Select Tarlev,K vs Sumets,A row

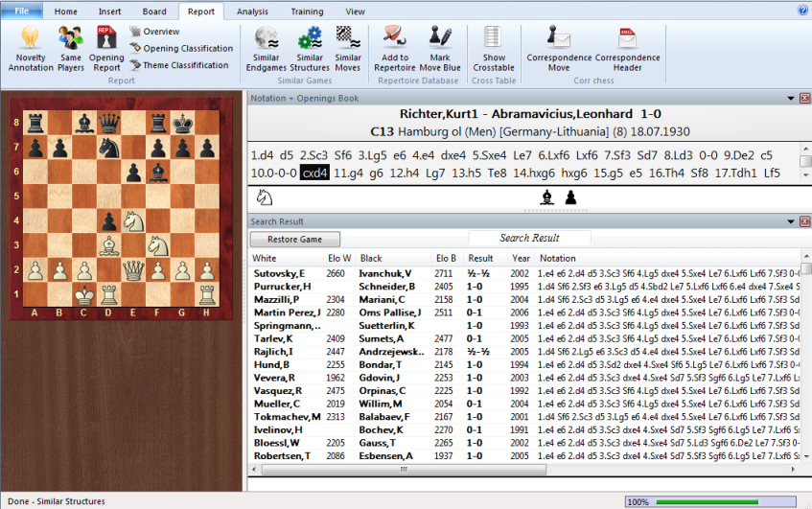click(x=525, y=338)
